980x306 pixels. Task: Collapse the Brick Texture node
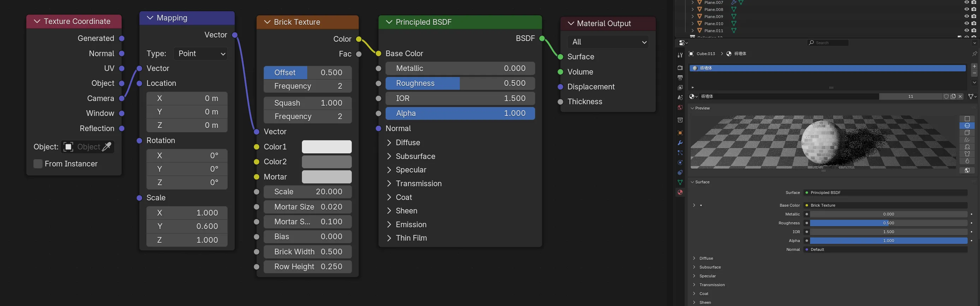click(267, 22)
